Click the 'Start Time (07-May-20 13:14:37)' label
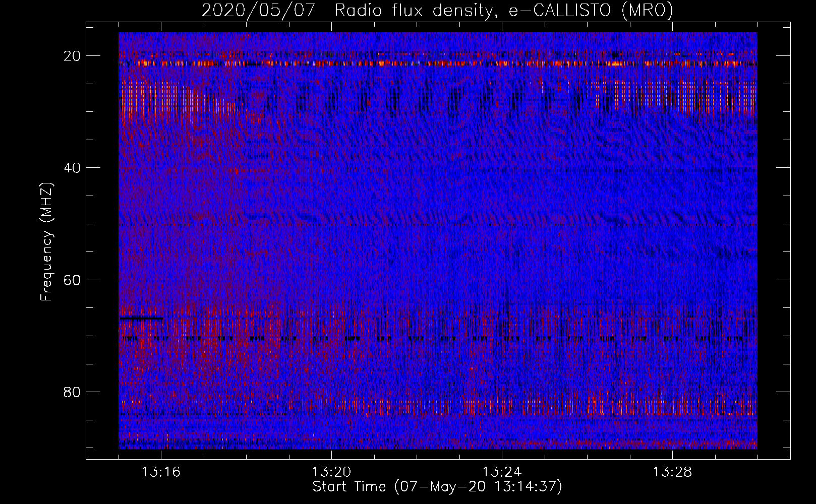 pos(437,487)
